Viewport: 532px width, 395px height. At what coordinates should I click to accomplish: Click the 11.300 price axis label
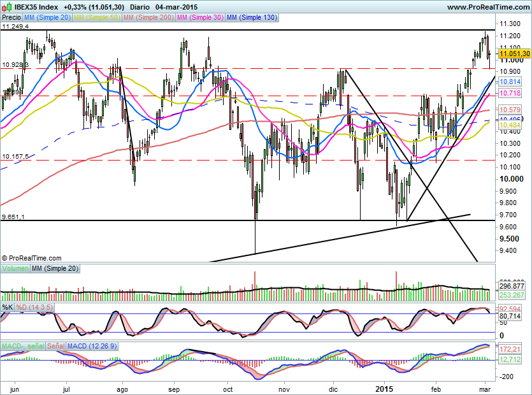[510, 24]
